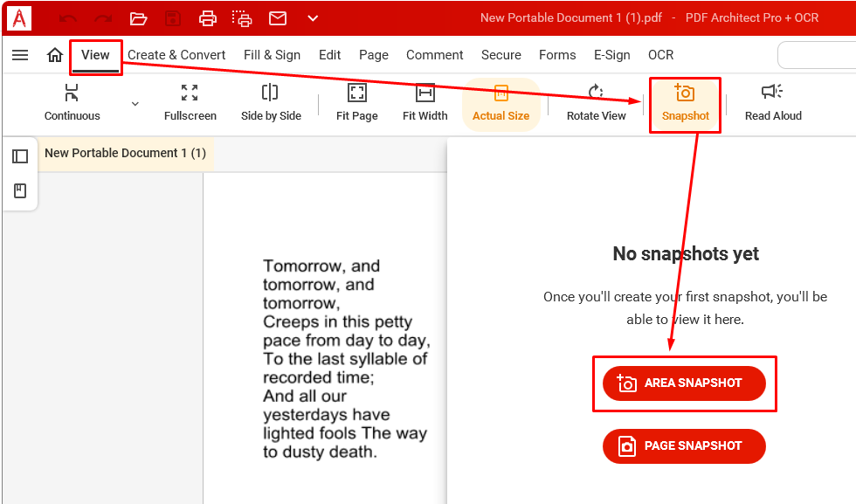
Task: Expand the Continuous view mode dropdown
Action: (135, 102)
